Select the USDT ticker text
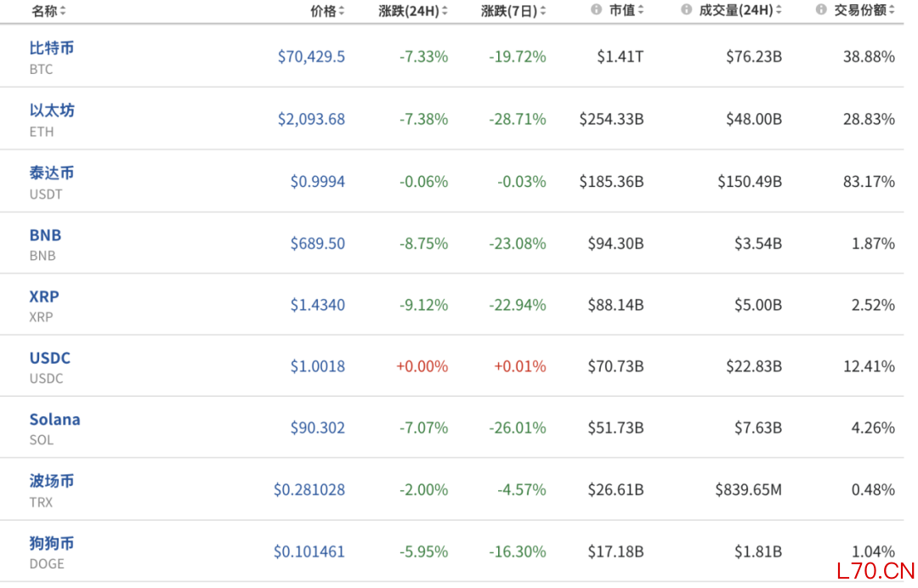 [x=46, y=195]
